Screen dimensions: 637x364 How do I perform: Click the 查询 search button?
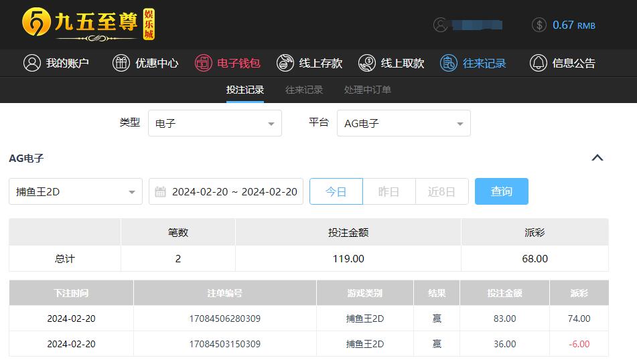pyautogui.click(x=501, y=191)
